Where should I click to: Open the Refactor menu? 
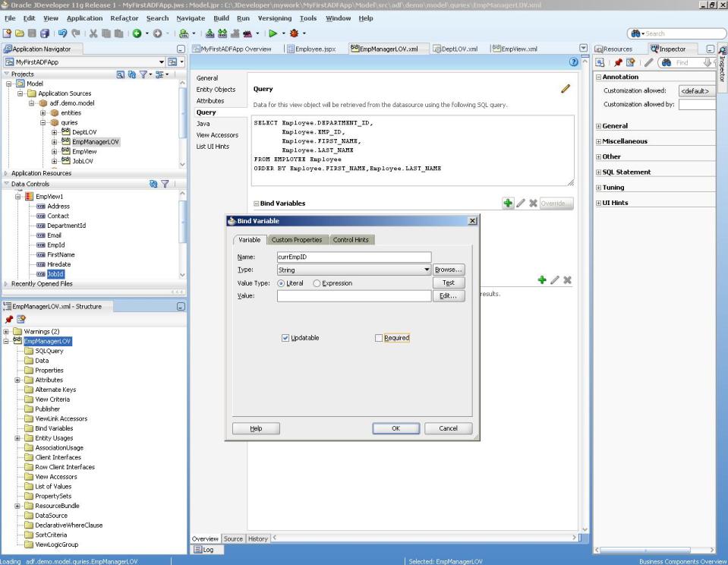tap(124, 18)
